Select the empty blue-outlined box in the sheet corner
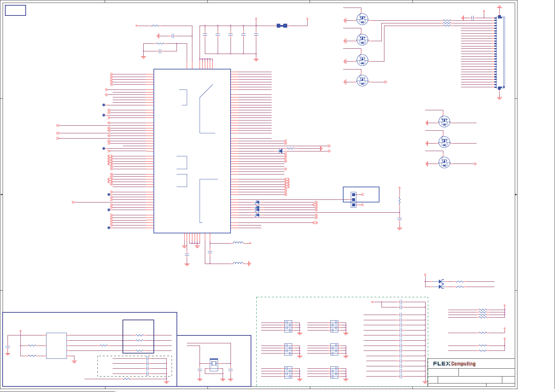Viewport: 555px width, 392px height. click(15, 11)
